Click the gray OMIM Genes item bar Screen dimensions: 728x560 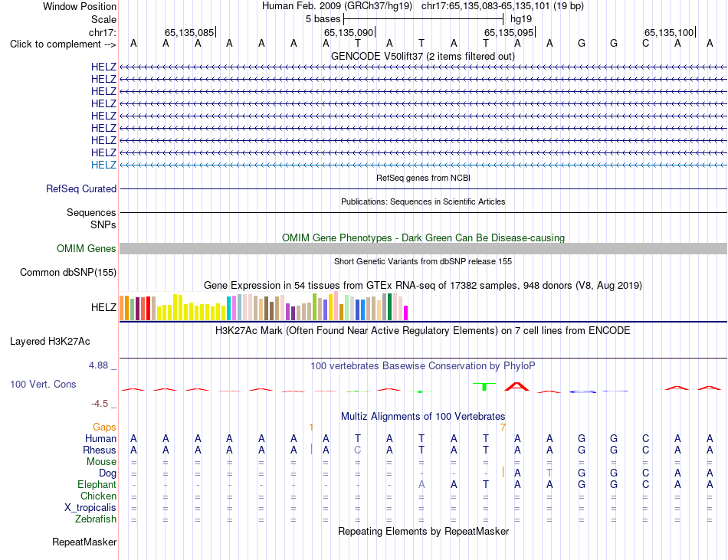pos(423,249)
